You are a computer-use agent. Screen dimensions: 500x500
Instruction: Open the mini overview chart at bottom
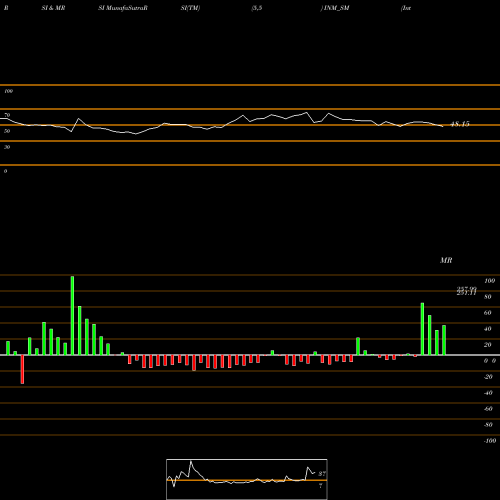[x=247, y=479]
